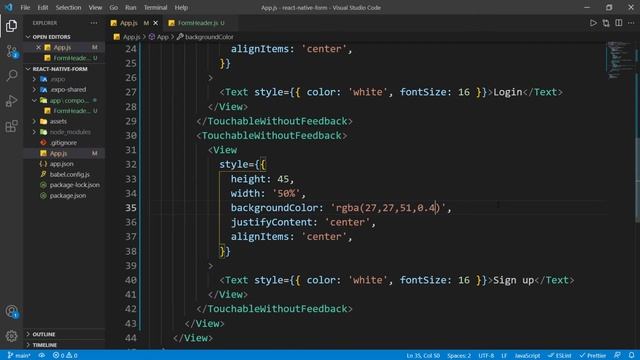Open the Terminal menu
The image size is (640, 360).
pos(156,7)
